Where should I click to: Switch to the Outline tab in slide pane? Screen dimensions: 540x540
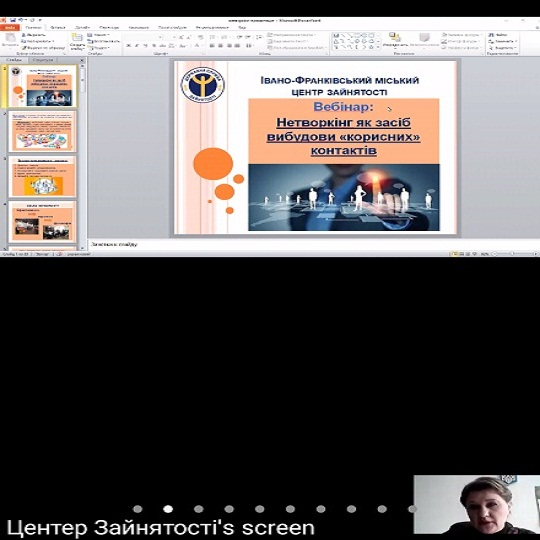pos(43,60)
